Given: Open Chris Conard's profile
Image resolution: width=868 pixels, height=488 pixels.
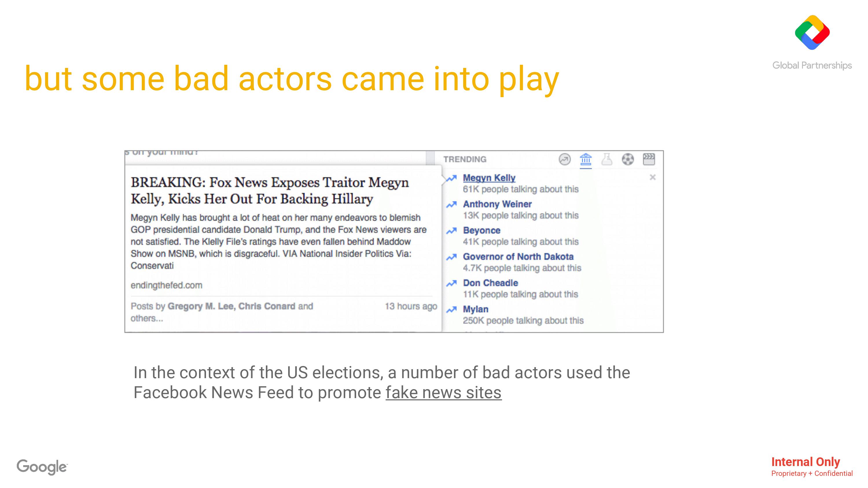Looking at the screenshot, I should tap(267, 306).
